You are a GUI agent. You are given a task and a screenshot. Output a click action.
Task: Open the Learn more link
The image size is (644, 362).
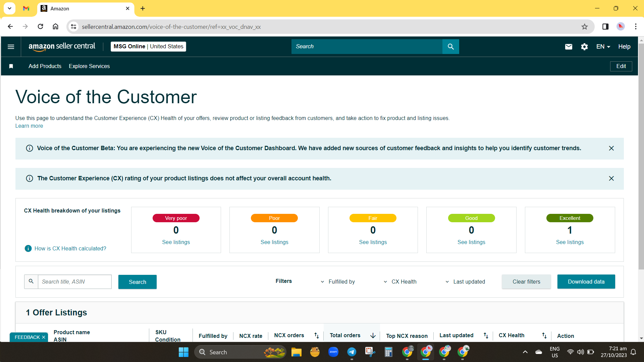click(29, 126)
